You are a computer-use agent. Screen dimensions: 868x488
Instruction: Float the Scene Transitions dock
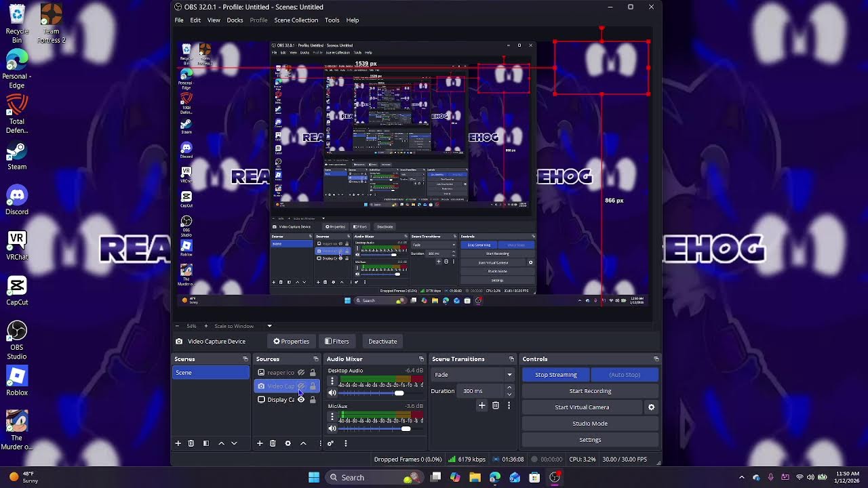(512, 359)
